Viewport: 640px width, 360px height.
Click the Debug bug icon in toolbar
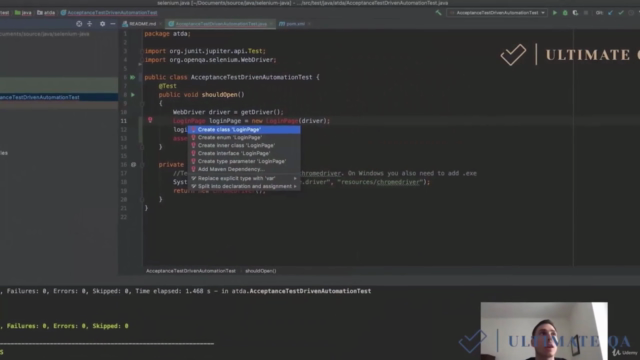coord(565,13)
